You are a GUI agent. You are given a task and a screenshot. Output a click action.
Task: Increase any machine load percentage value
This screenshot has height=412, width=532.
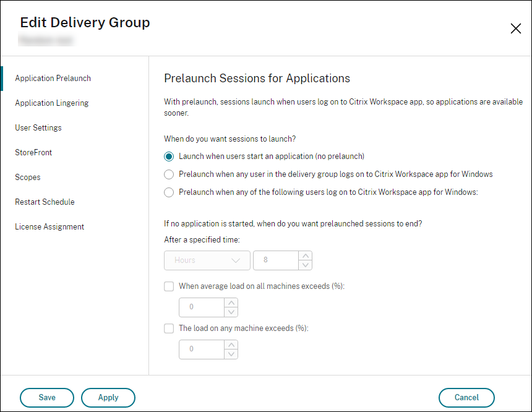[x=231, y=345]
